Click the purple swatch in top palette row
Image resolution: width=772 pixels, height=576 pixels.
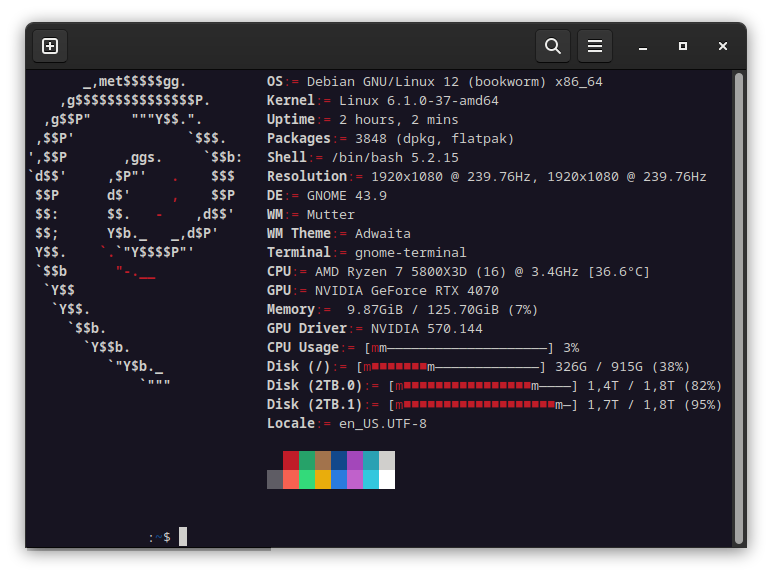355,460
